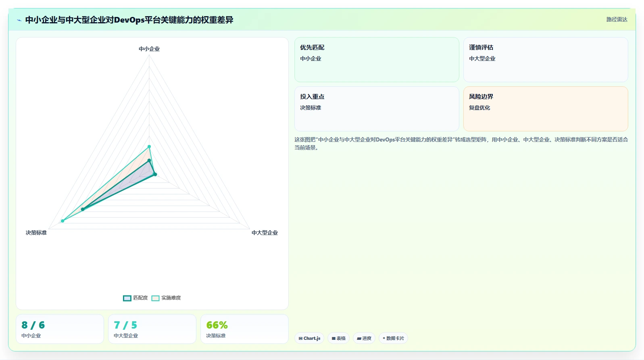Click the 中小企业 radar axis label
This screenshot has height=360, width=644.
point(149,49)
